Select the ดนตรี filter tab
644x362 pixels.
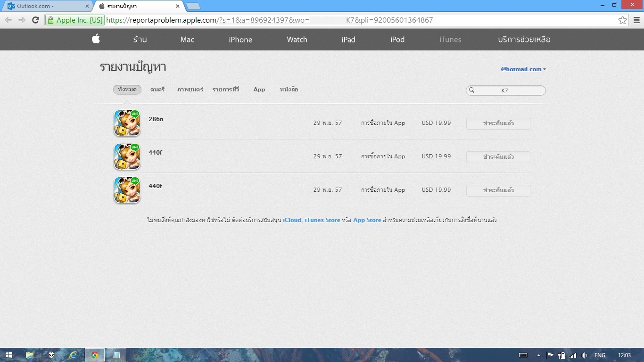click(157, 90)
